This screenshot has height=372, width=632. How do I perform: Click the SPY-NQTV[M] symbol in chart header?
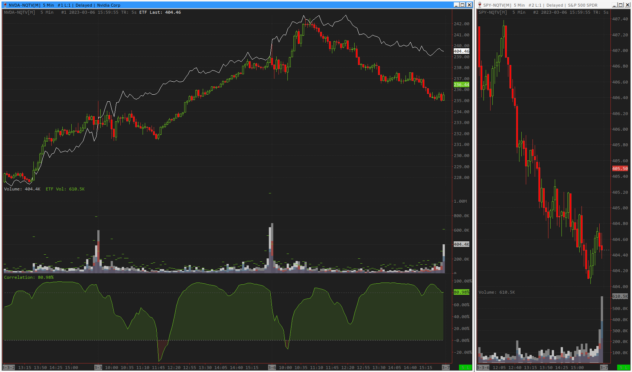coord(493,12)
